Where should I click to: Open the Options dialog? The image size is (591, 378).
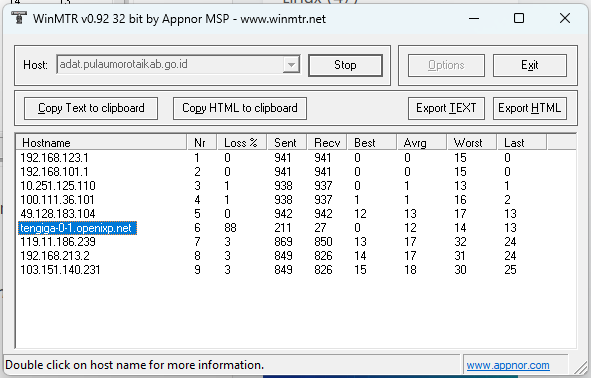click(446, 65)
